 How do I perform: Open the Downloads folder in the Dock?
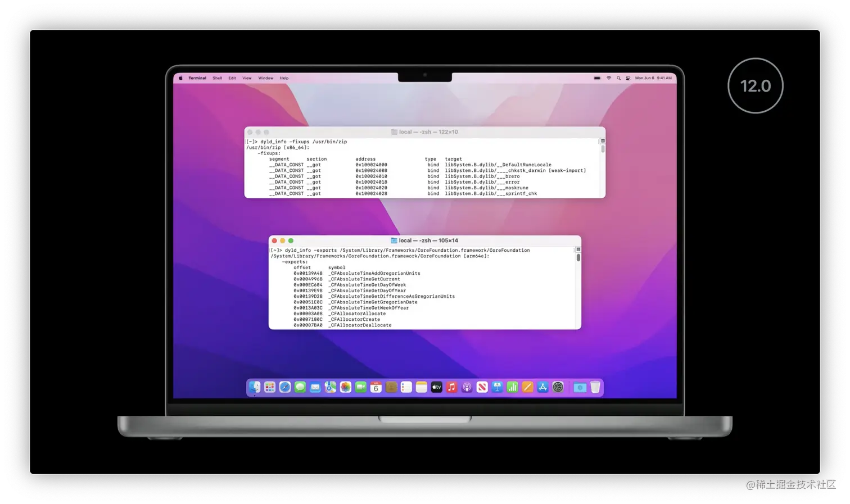580,387
